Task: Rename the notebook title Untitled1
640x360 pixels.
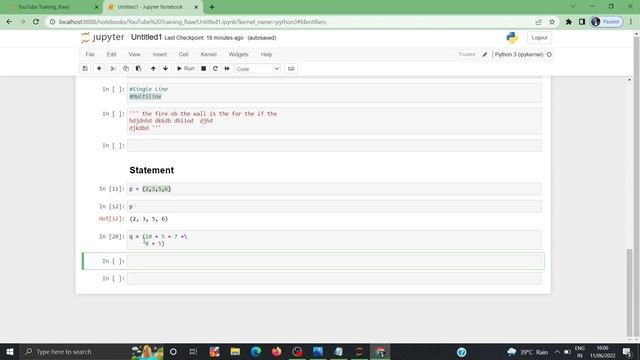Action: [x=146, y=37]
